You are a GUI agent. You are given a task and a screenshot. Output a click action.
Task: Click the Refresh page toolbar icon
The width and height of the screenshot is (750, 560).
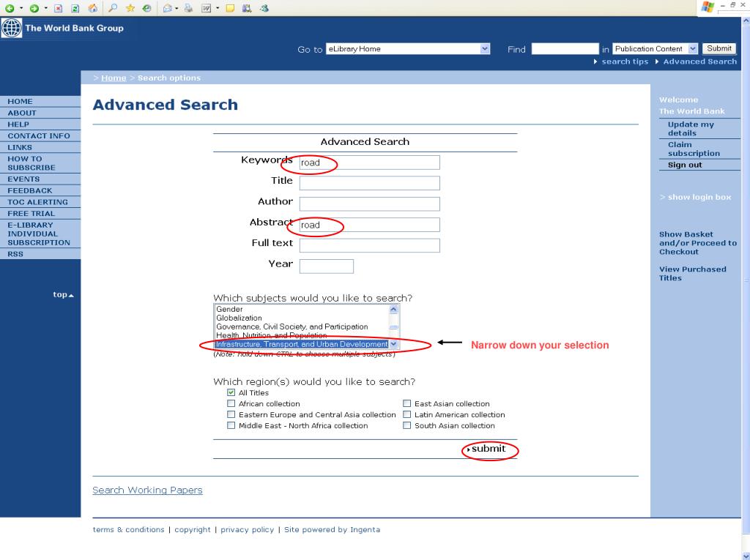(75, 8)
